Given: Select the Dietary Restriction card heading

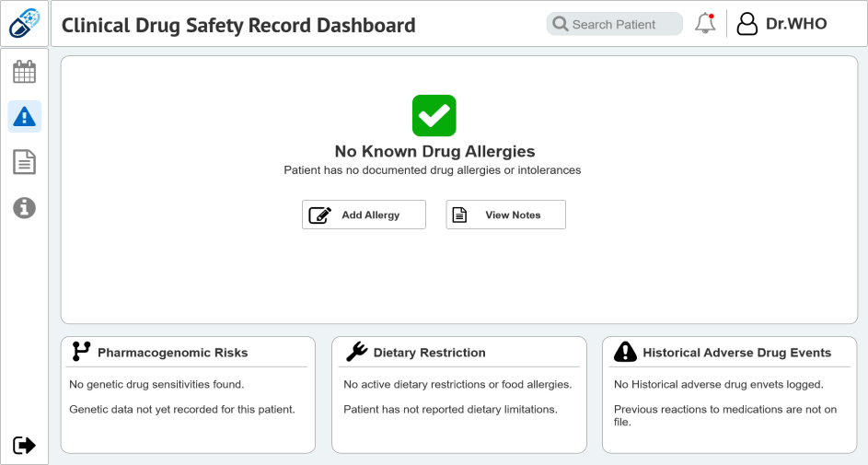Looking at the screenshot, I should tap(430, 353).
